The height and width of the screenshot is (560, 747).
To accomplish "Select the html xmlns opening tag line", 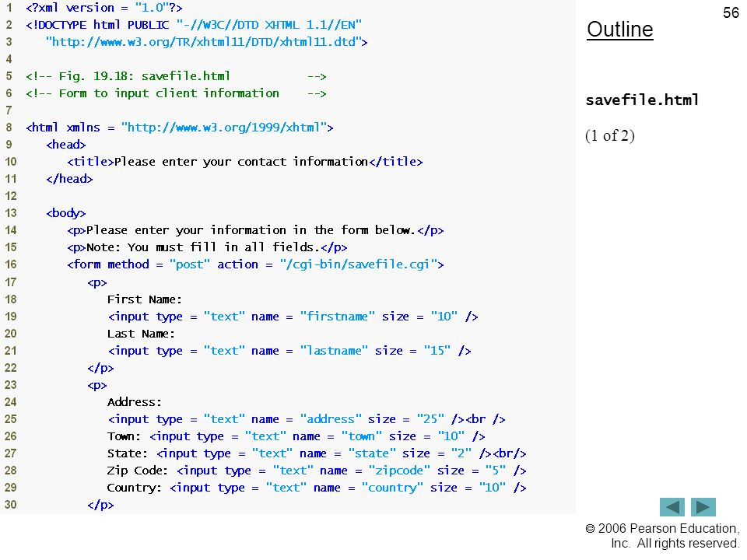I will click(x=180, y=128).
